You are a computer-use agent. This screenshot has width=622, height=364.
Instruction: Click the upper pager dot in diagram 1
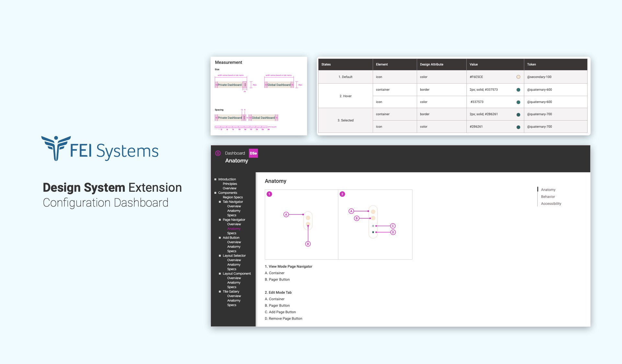coord(308,218)
